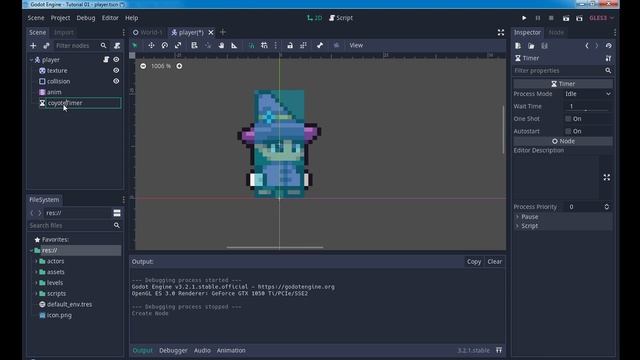Image resolution: width=640 pixels, height=360 pixels.
Task: Enable the One Shot checkbox
Action: (x=568, y=119)
